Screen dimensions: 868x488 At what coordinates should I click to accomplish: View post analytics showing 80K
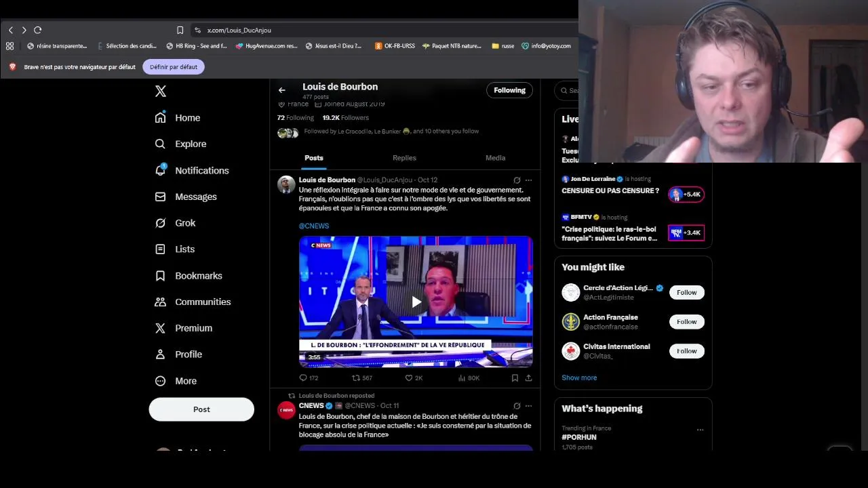click(469, 378)
